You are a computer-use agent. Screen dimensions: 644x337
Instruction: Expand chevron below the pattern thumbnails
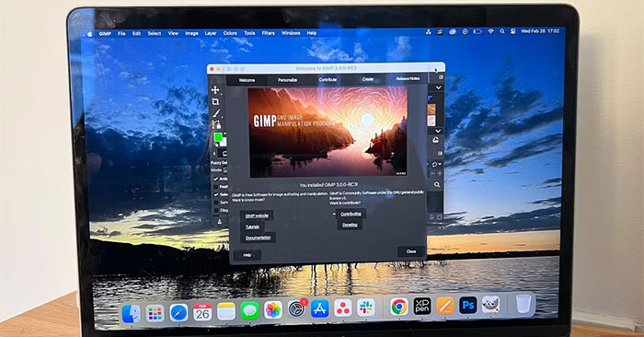tap(438, 131)
